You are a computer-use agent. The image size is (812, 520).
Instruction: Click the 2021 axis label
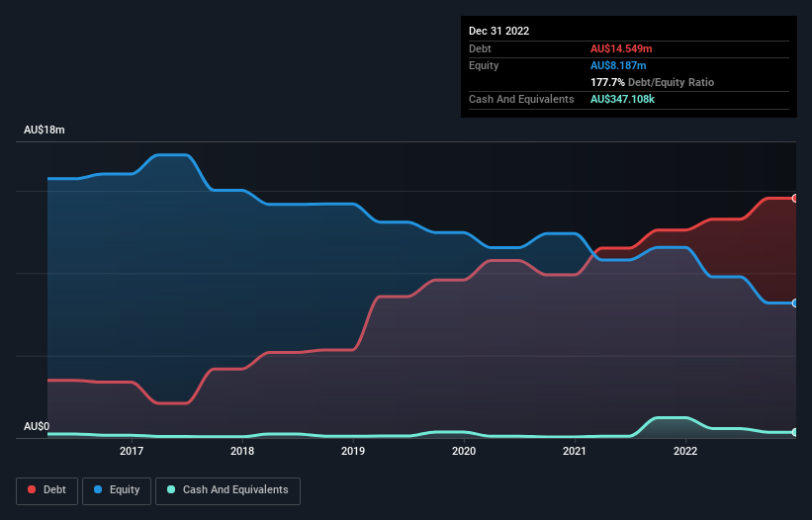click(x=575, y=451)
